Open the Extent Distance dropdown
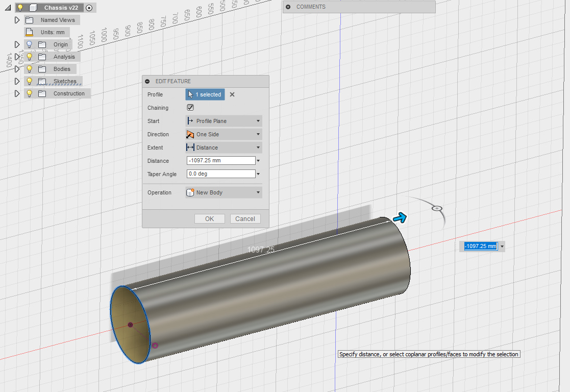 point(224,148)
